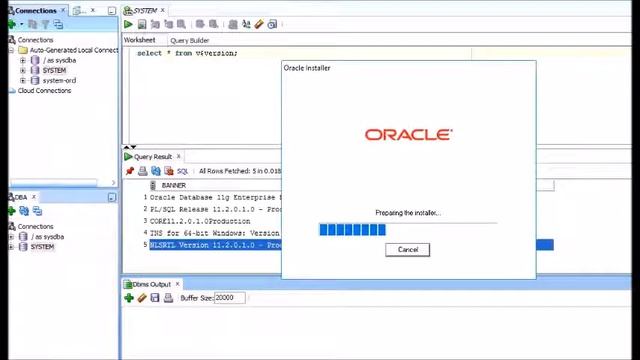
Task: Switch to the Worksheet tab
Action: pos(140,40)
